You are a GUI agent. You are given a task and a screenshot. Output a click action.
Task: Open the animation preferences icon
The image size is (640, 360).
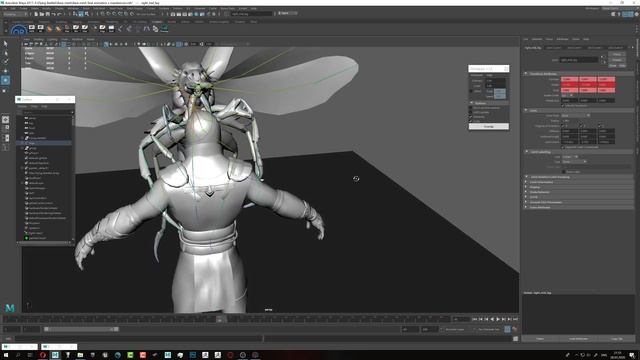(x=515, y=329)
